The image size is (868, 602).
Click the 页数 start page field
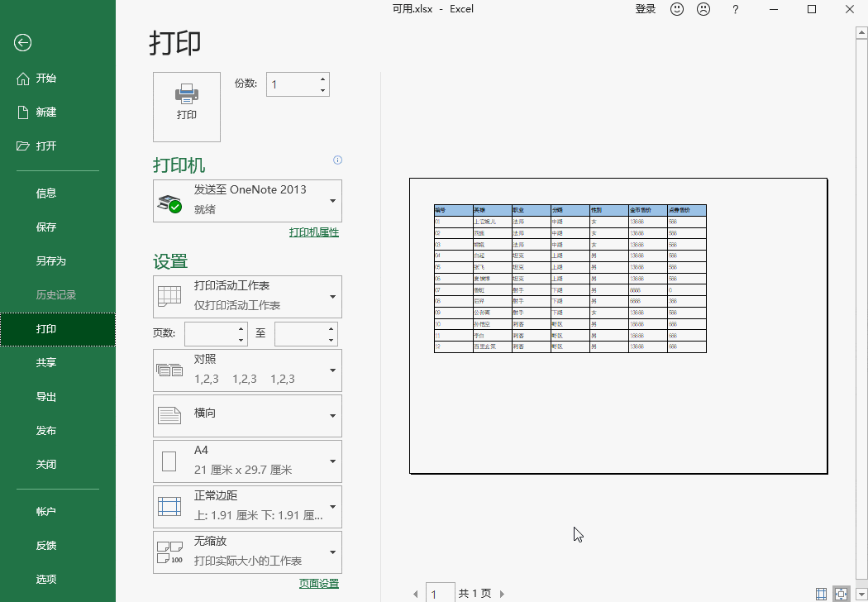[210, 333]
